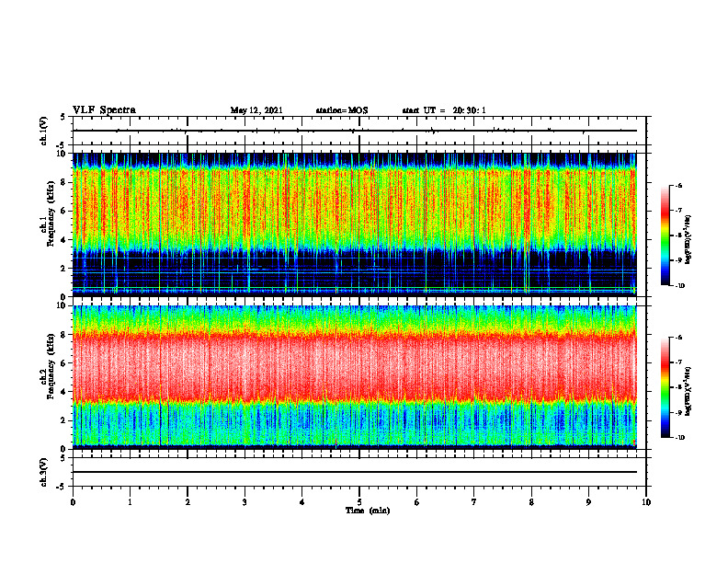Click time axis tick label "0"
This screenshot has height=563, width=728.
click(x=73, y=502)
